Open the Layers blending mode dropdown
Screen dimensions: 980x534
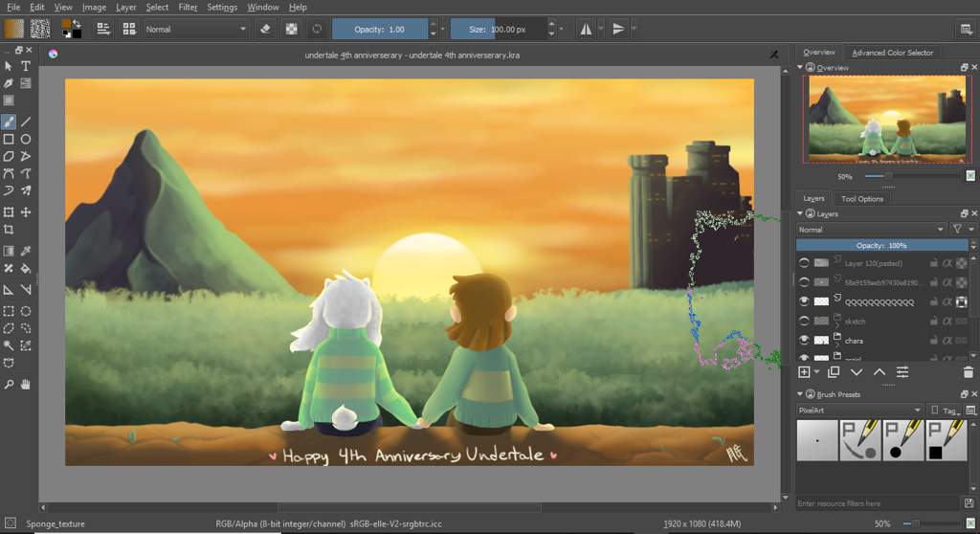tap(871, 230)
